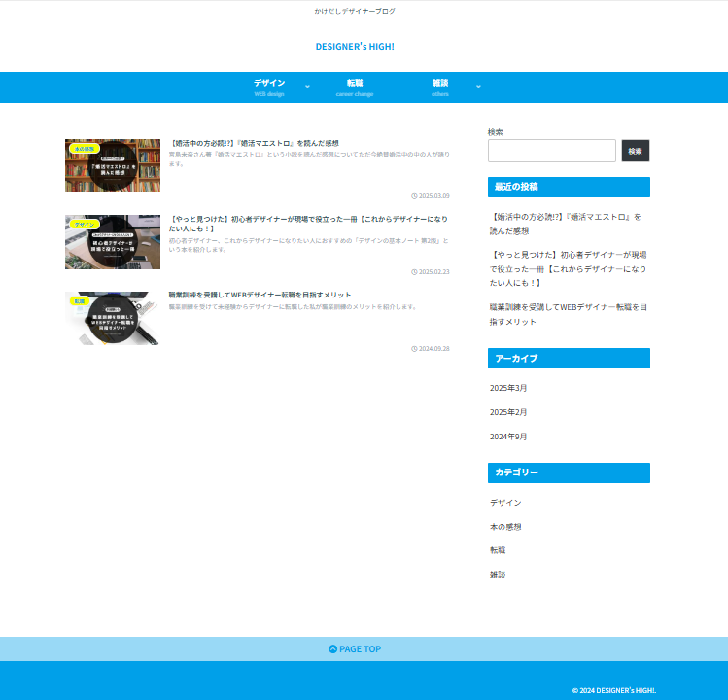Select the 転職 category link in sidebar
Image resolution: width=728 pixels, height=700 pixels.
(498, 550)
